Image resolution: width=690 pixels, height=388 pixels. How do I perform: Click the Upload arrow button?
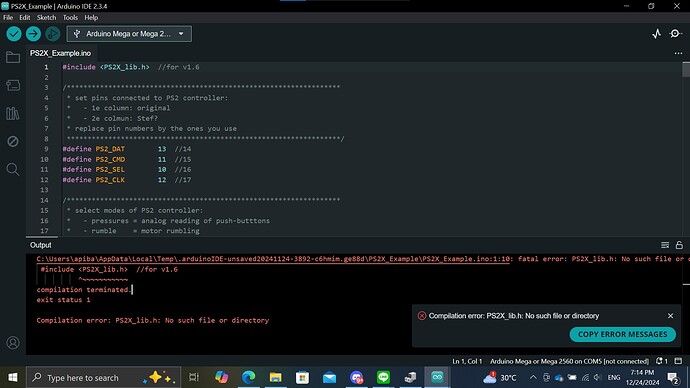click(x=33, y=34)
